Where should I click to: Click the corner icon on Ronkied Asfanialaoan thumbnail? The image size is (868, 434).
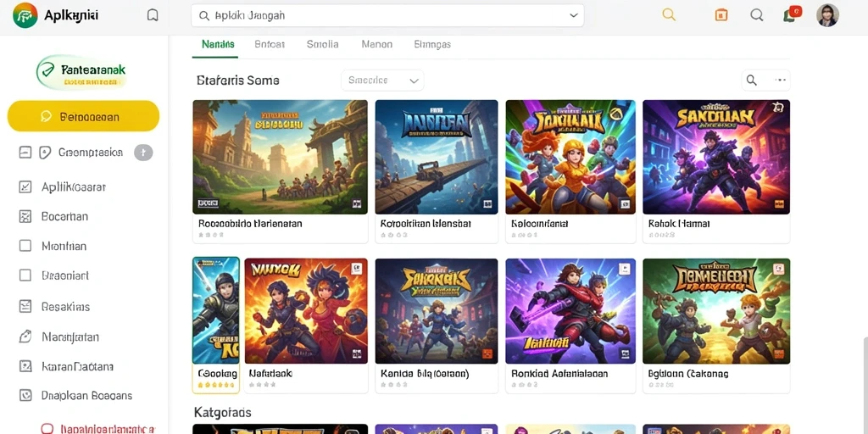click(x=625, y=269)
